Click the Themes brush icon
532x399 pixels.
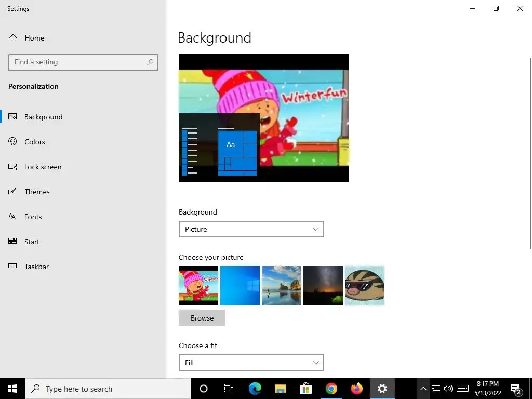coord(12,192)
